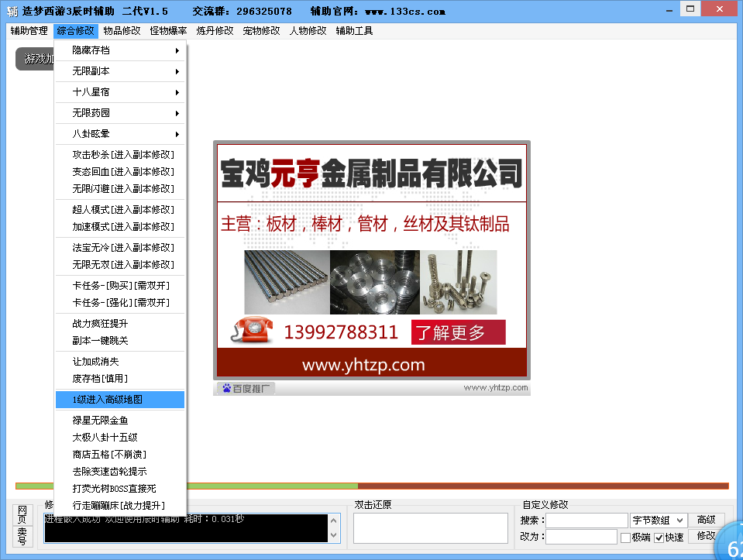The image size is (743, 560).
Task: Open the 辅助管理 menu
Action: 29,31
